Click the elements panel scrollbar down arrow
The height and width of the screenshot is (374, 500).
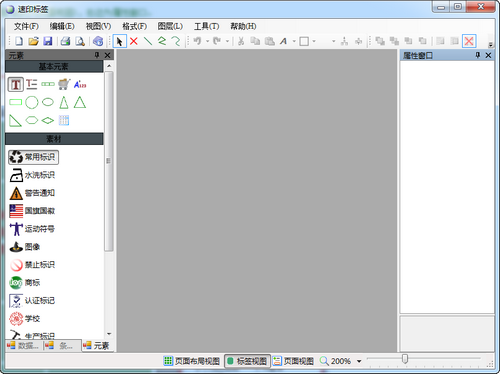pos(109,334)
